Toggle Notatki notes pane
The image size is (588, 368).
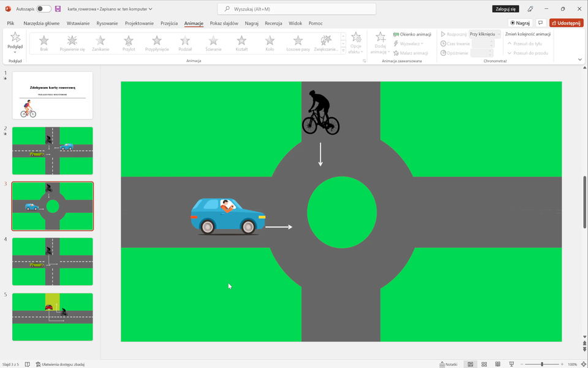pyautogui.click(x=448, y=364)
